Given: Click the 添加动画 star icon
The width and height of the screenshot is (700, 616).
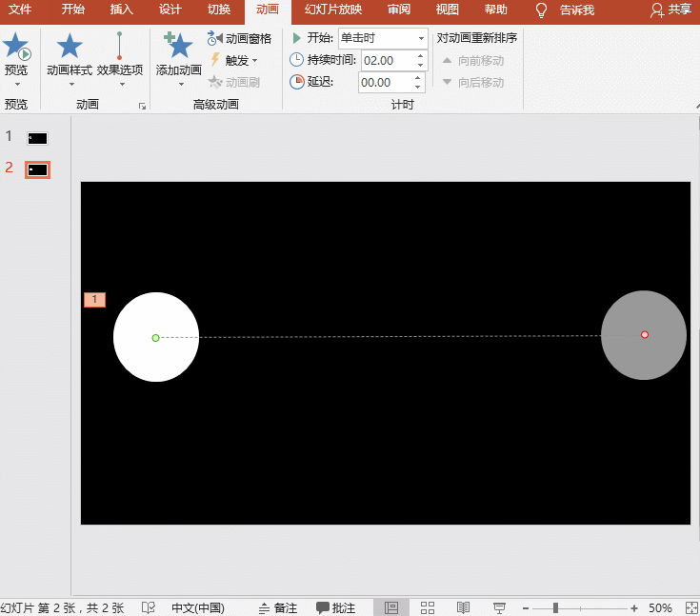Looking at the screenshot, I should pyautogui.click(x=179, y=46).
